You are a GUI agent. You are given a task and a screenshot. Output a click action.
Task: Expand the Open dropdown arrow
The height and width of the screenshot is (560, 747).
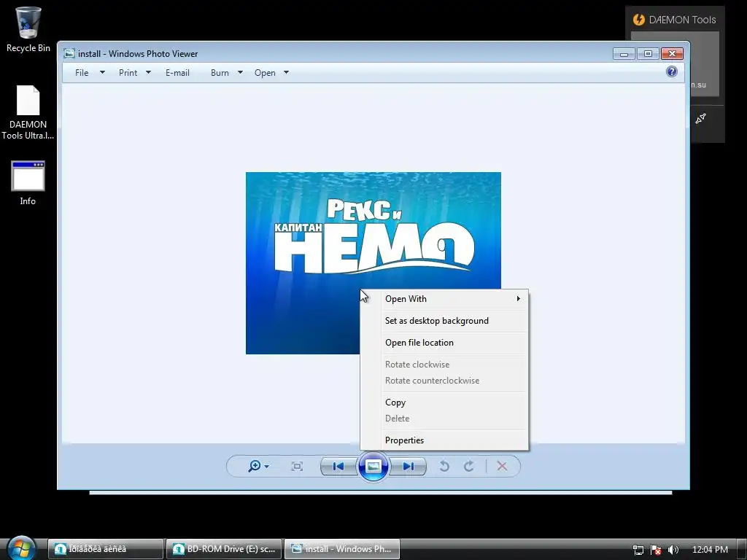click(x=286, y=72)
